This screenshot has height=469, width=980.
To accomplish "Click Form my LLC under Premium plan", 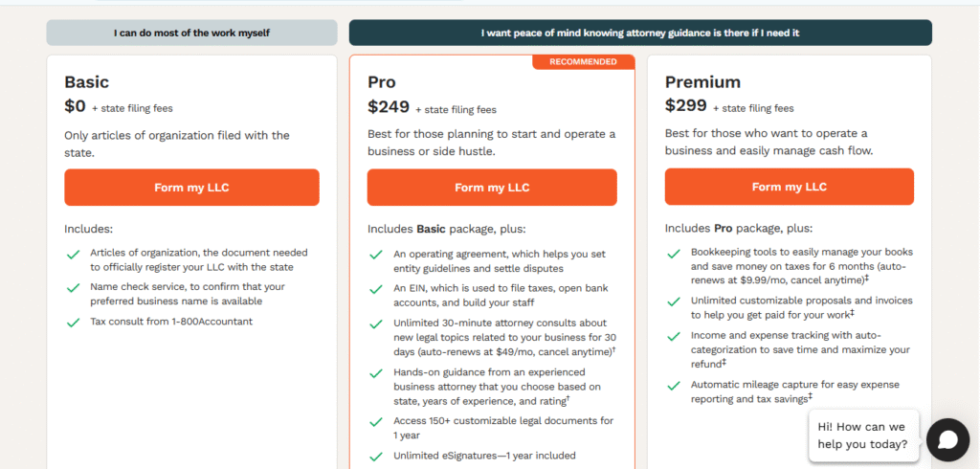I will tap(790, 187).
